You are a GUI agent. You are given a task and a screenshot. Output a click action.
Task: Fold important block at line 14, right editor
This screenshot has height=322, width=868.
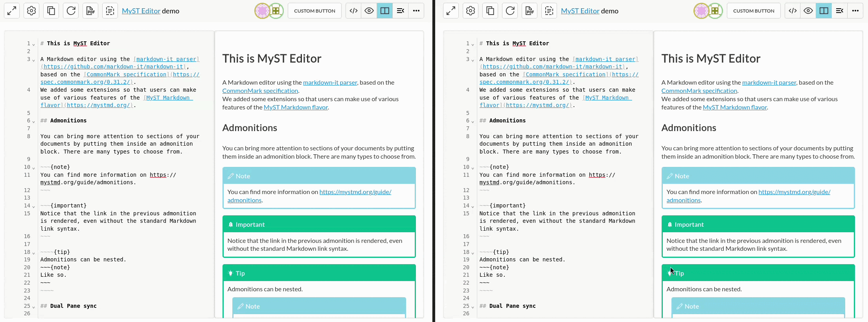point(473,206)
